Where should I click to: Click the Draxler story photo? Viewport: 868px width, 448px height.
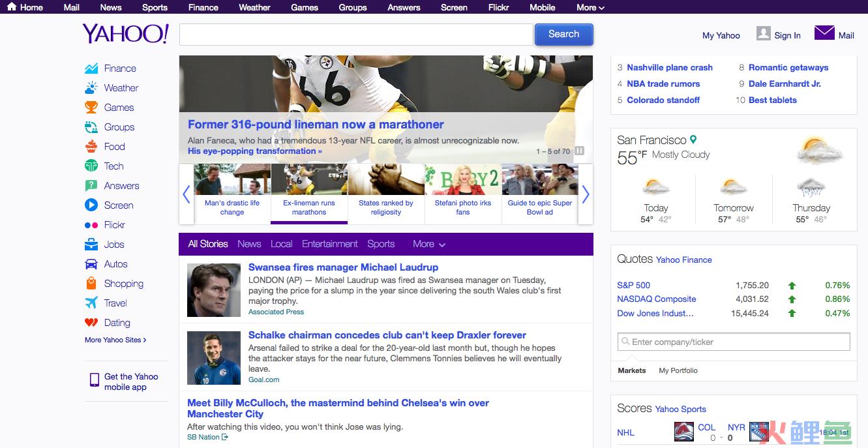tap(214, 358)
